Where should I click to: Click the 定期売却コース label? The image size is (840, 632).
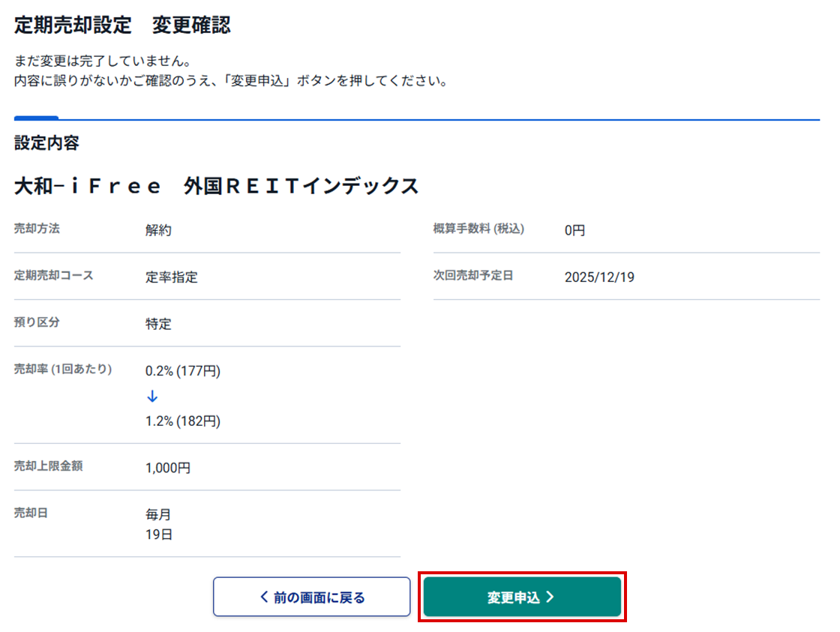click(x=54, y=275)
